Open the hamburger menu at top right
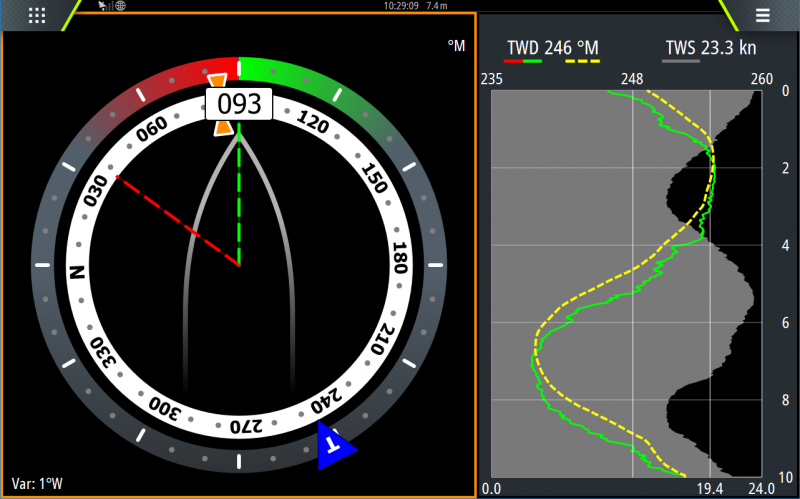 pyautogui.click(x=762, y=15)
